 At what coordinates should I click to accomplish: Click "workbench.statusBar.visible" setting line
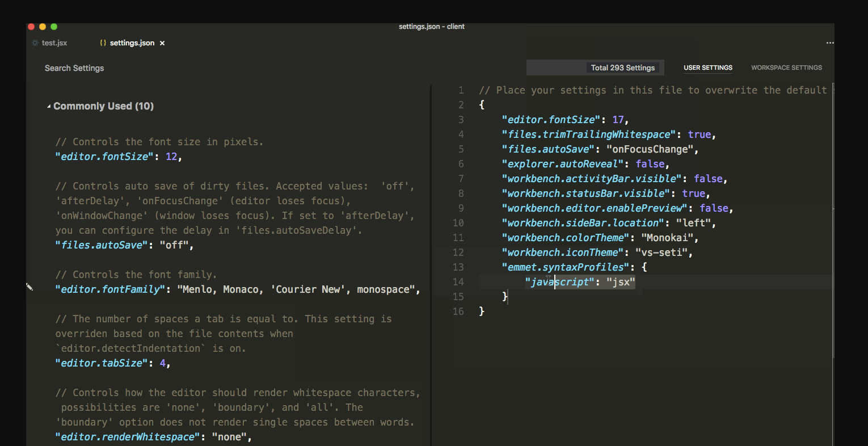606,193
